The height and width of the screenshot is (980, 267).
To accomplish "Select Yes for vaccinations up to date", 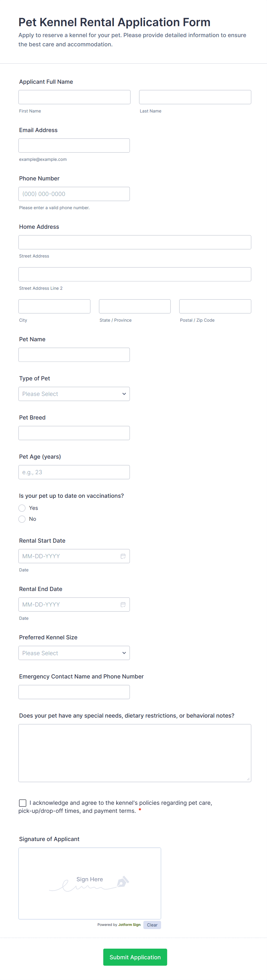I will tap(22, 508).
